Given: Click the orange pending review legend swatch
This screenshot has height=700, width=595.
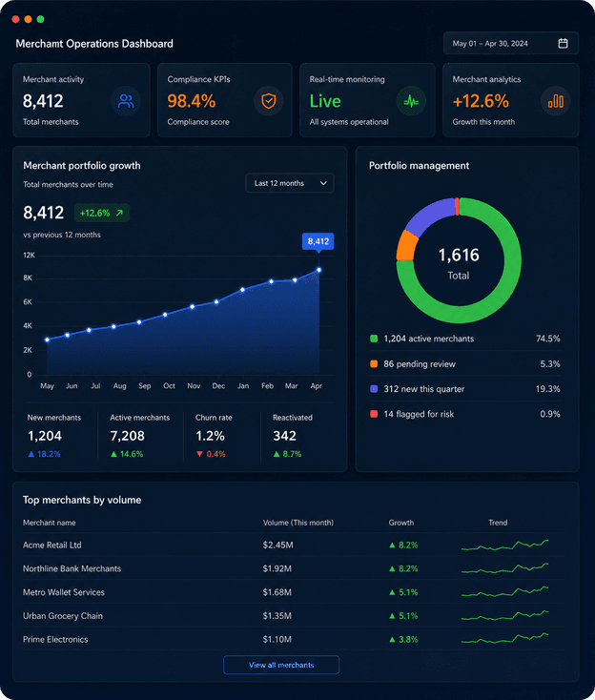Looking at the screenshot, I should pyautogui.click(x=374, y=364).
